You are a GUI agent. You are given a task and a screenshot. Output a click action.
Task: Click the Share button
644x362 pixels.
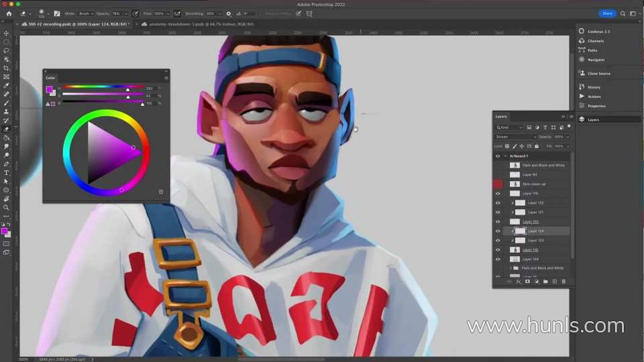(607, 13)
